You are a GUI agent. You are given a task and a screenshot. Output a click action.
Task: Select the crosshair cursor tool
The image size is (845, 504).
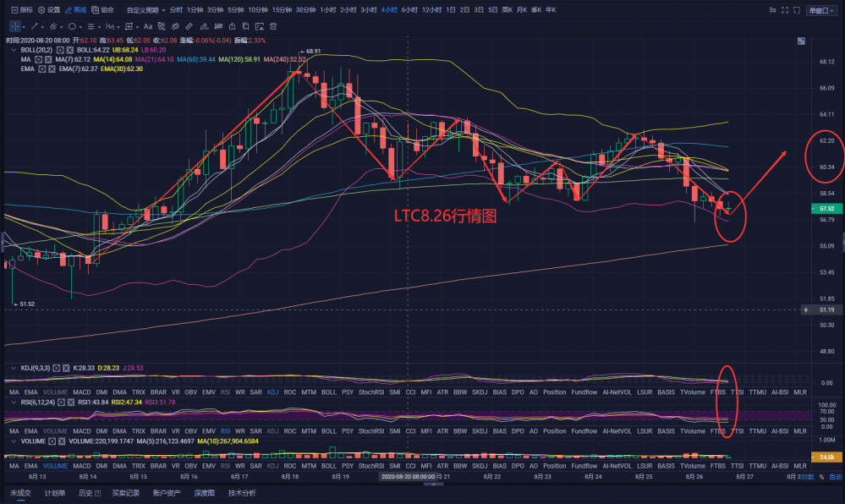[x=15, y=26]
